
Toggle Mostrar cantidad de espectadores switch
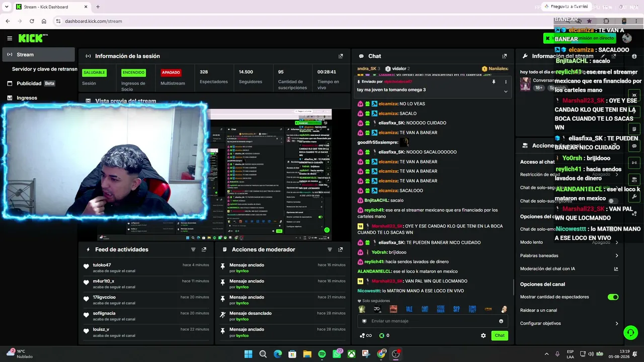pos(613,297)
